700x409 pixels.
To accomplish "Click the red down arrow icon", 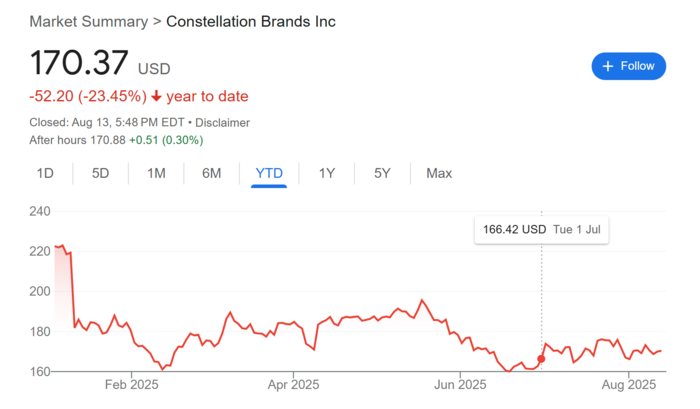I will (x=156, y=96).
